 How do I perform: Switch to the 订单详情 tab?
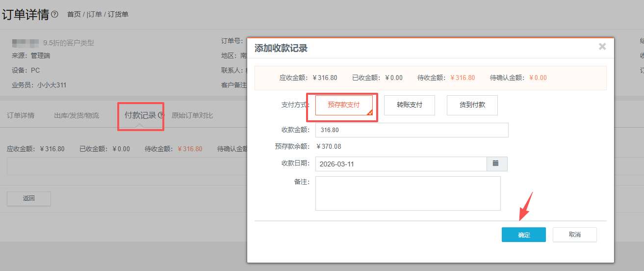click(x=21, y=115)
